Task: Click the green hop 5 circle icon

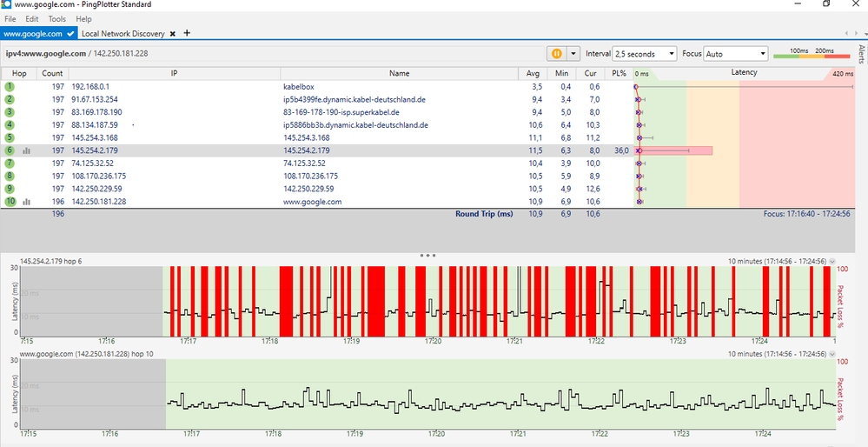Action: coord(10,137)
